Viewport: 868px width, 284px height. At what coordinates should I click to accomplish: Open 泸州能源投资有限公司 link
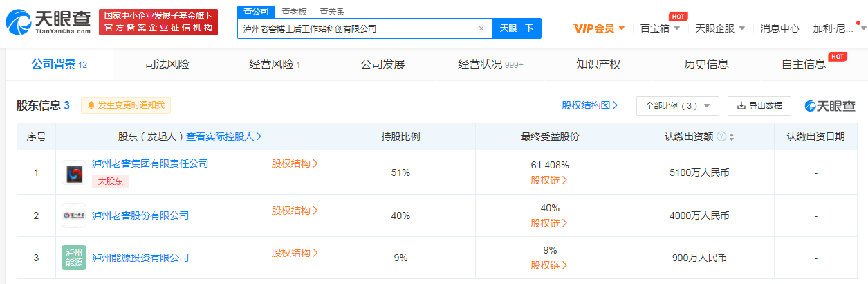140,258
